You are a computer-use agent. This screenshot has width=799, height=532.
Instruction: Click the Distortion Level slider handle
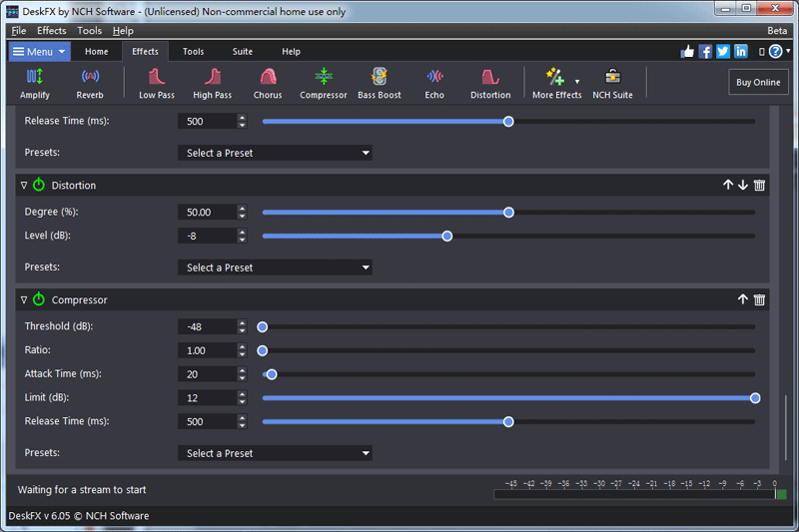pos(446,237)
